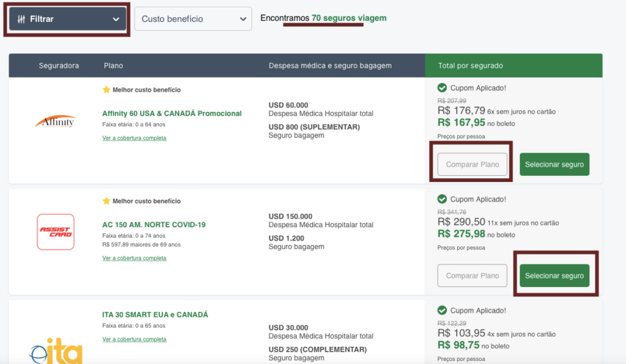This screenshot has width=626, height=364.
Task: Click the R$ 290,50 card price
Action: [461, 222]
